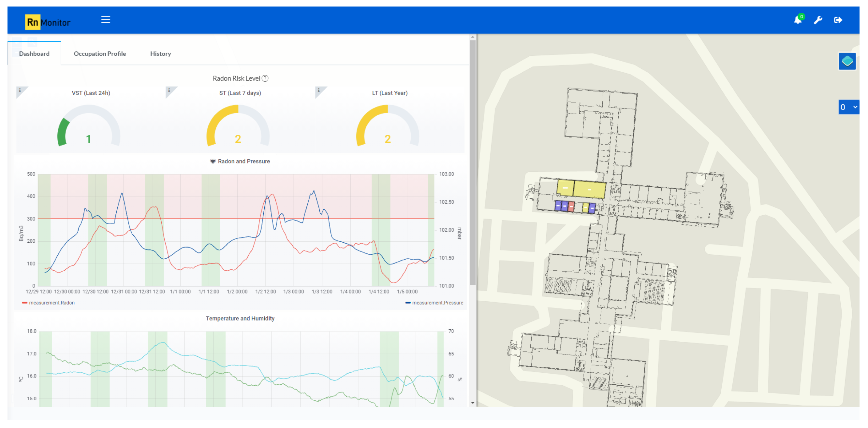
Task: Click the large yellow room on map
Action: [x=589, y=190]
